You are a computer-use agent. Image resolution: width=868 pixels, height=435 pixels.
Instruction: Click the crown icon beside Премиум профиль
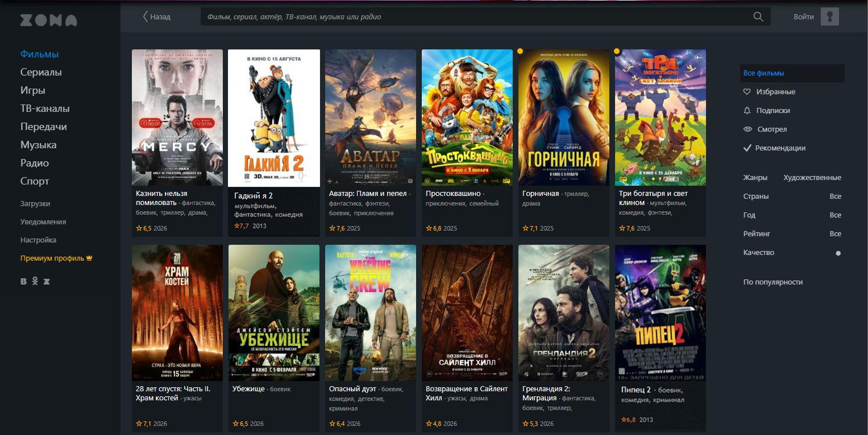(x=89, y=258)
